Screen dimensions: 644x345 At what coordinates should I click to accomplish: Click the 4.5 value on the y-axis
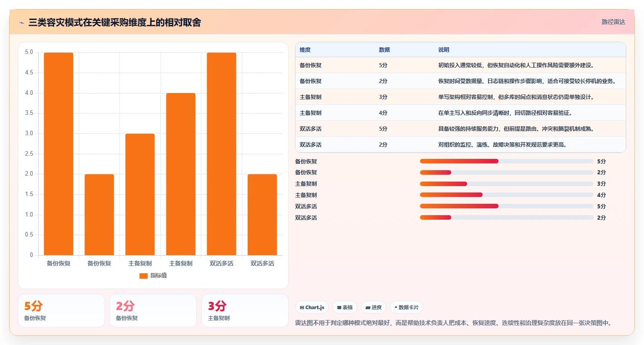click(x=29, y=73)
